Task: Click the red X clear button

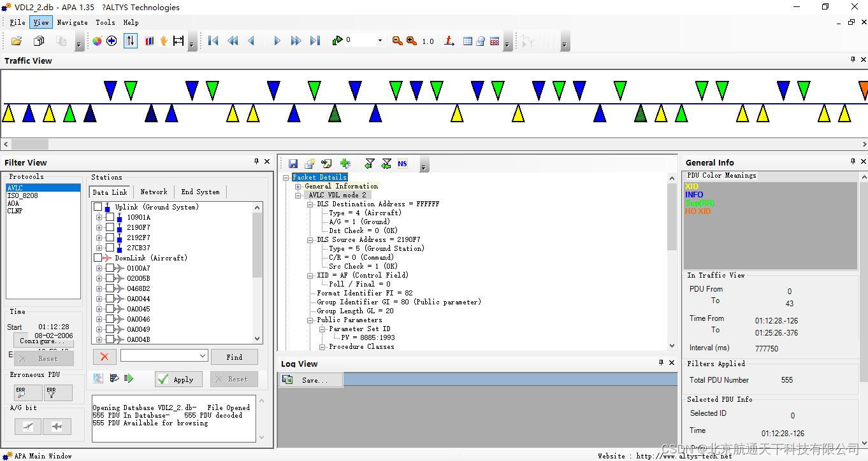Action: click(105, 357)
